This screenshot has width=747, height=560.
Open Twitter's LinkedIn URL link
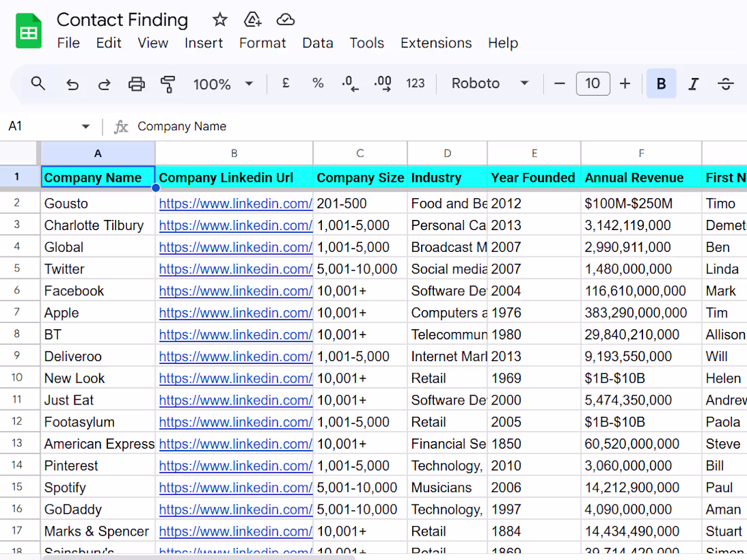pos(236,269)
